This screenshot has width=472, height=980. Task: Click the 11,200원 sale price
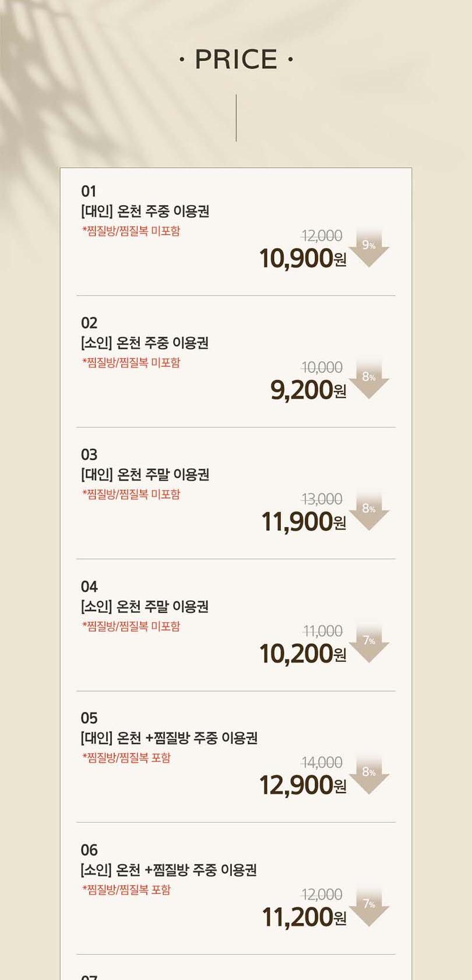(x=304, y=917)
